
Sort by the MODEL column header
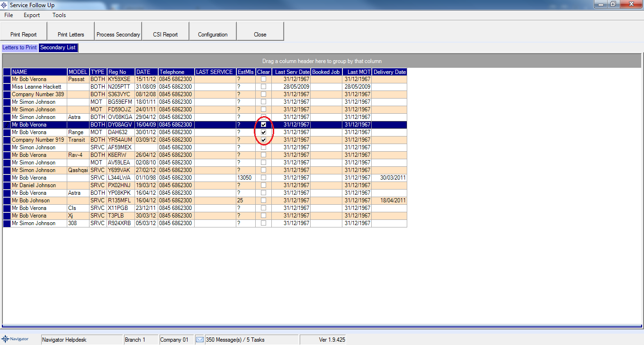click(x=78, y=72)
